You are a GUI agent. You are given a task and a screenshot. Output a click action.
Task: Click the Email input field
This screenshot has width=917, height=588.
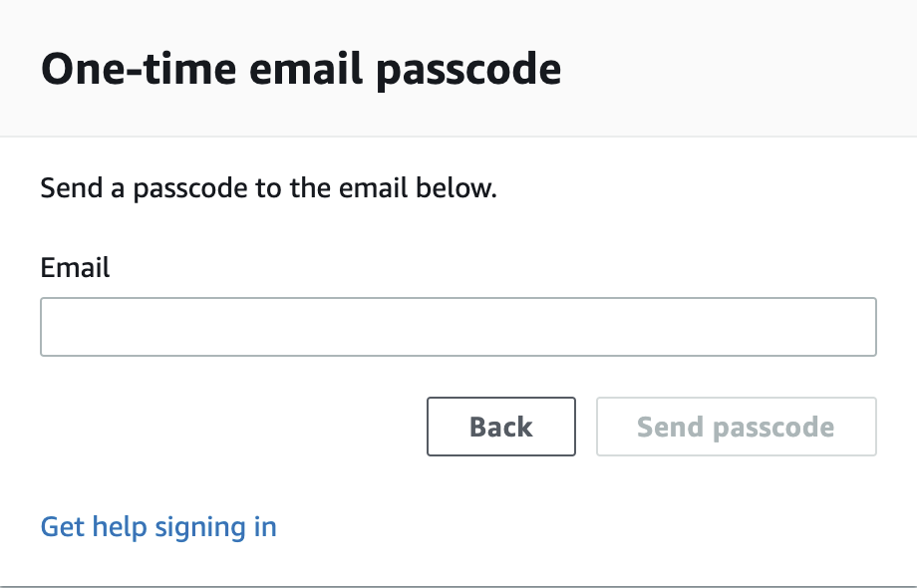[458, 327]
